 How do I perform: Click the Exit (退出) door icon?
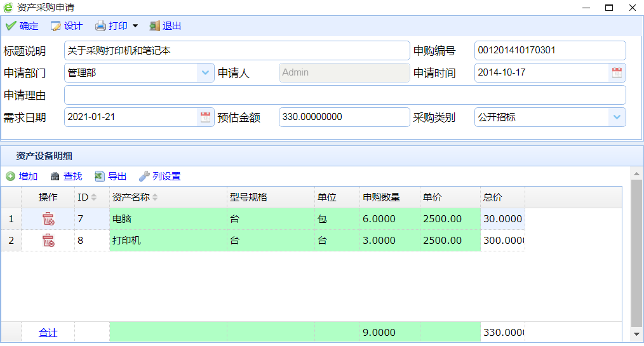coord(155,26)
